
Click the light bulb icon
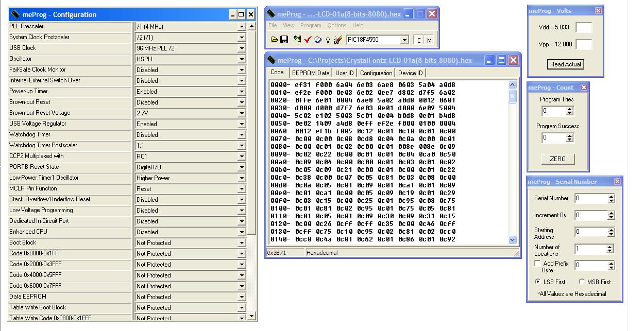coord(327,40)
